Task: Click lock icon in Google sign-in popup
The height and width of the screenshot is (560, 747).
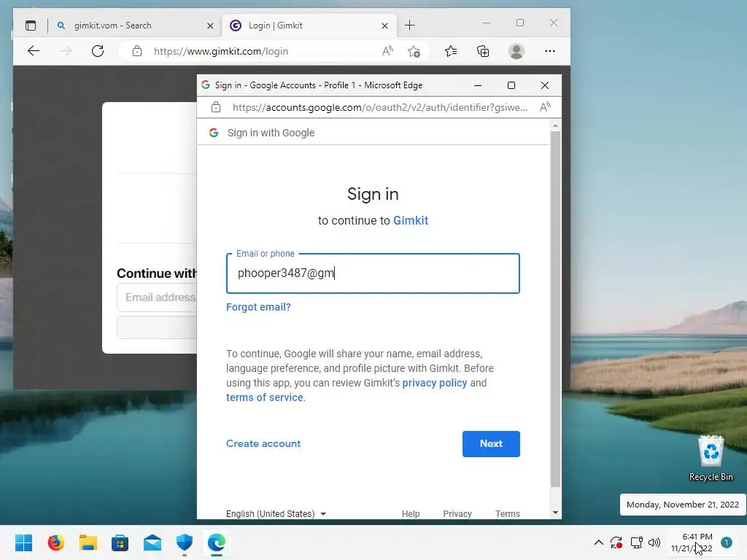Action: point(216,107)
